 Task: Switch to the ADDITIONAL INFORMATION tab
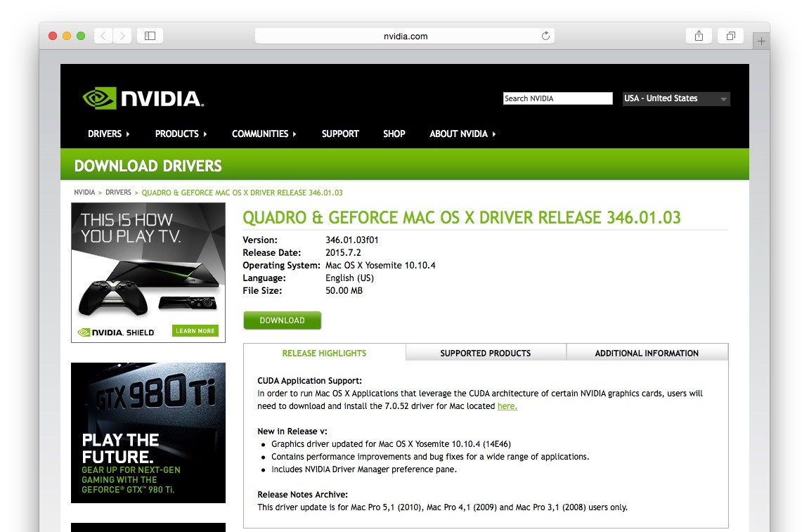(x=647, y=353)
